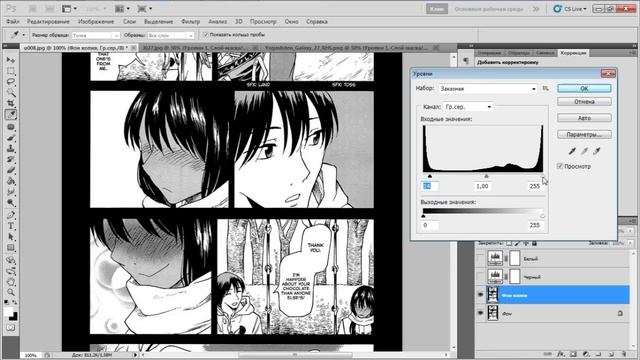640x360 pixels.
Task: Open the Канал channel dropdown
Action: [468, 107]
